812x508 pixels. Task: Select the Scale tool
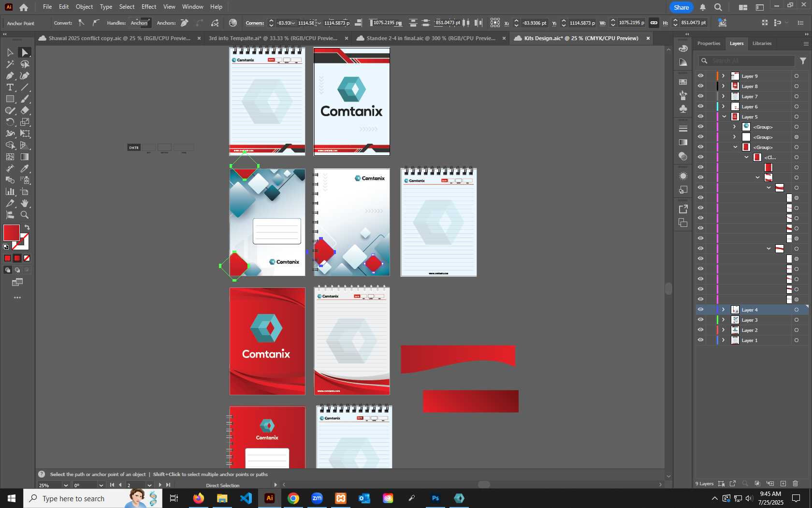(25, 122)
